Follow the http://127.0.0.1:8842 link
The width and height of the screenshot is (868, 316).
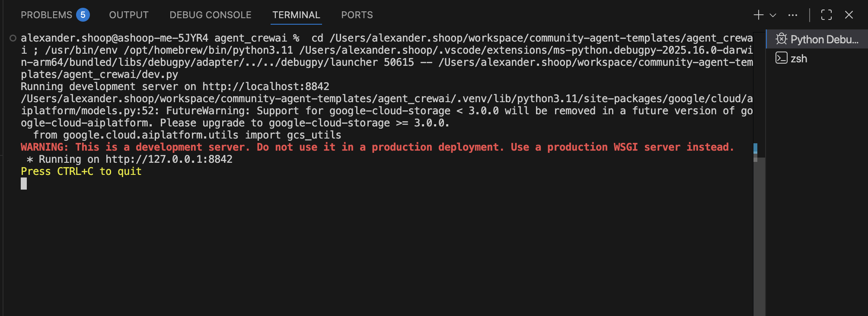click(169, 159)
